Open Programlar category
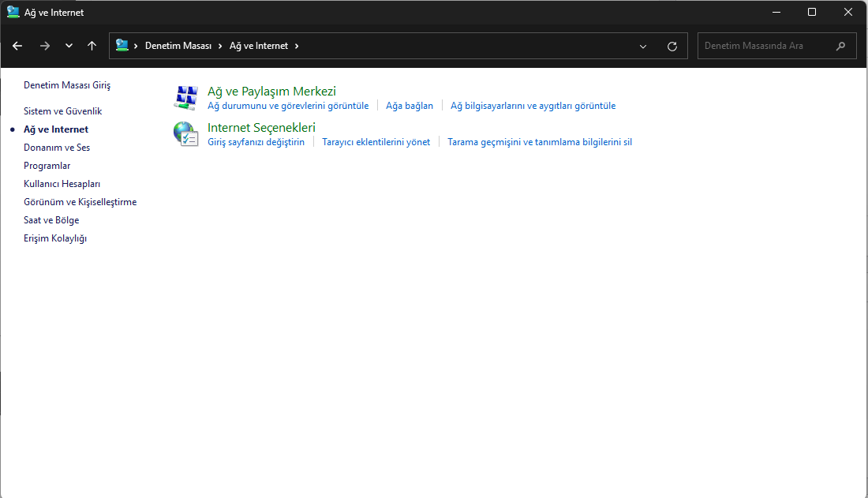The width and height of the screenshot is (868, 498). click(x=47, y=167)
